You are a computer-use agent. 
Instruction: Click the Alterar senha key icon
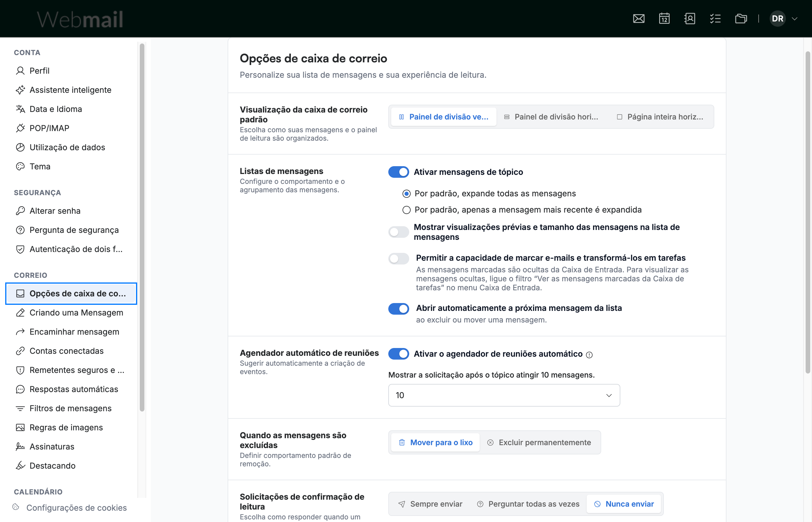tap(20, 211)
